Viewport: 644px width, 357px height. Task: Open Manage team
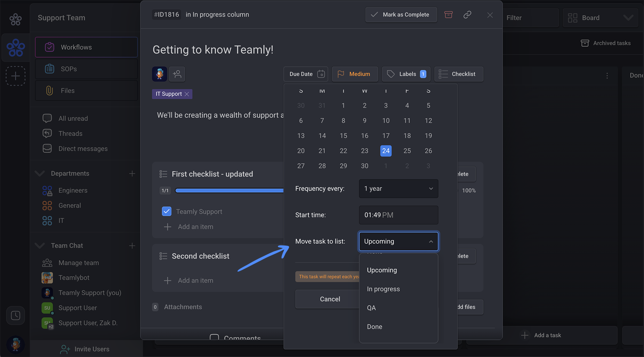tap(78, 263)
